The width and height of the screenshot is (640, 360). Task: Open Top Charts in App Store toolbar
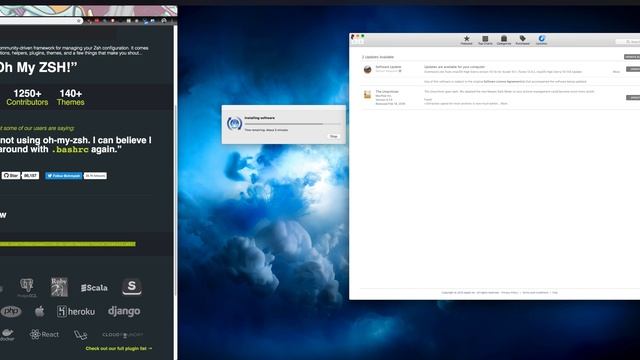[x=485, y=40]
